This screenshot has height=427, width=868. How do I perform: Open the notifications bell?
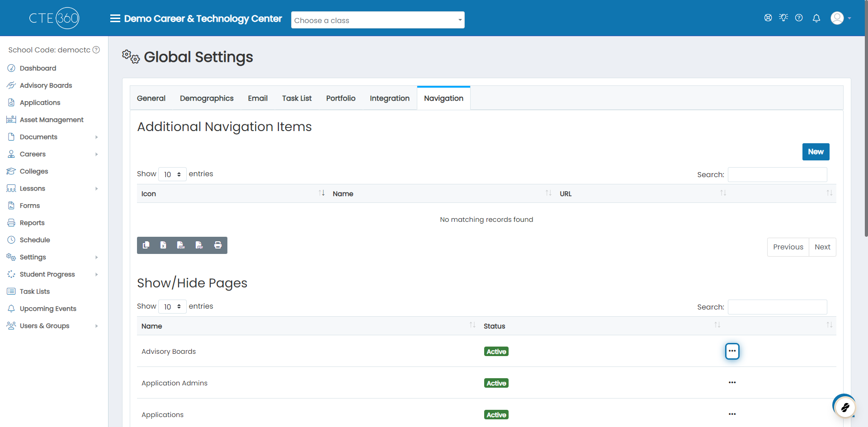click(816, 18)
